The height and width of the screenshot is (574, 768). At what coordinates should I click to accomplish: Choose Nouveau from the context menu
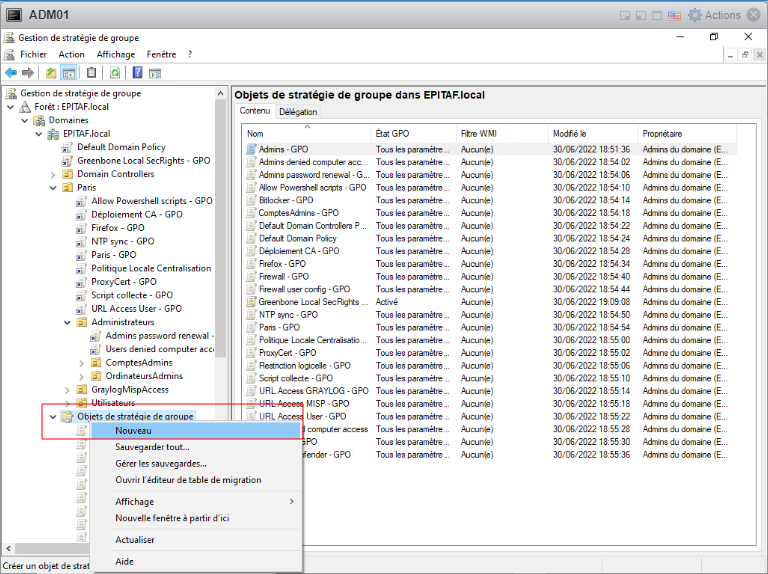(133, 430)
